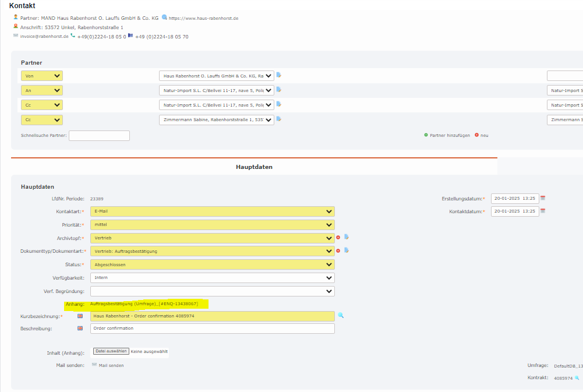Open the Kontaktart dropdown showing E-Mail

[x=212, y=211]
